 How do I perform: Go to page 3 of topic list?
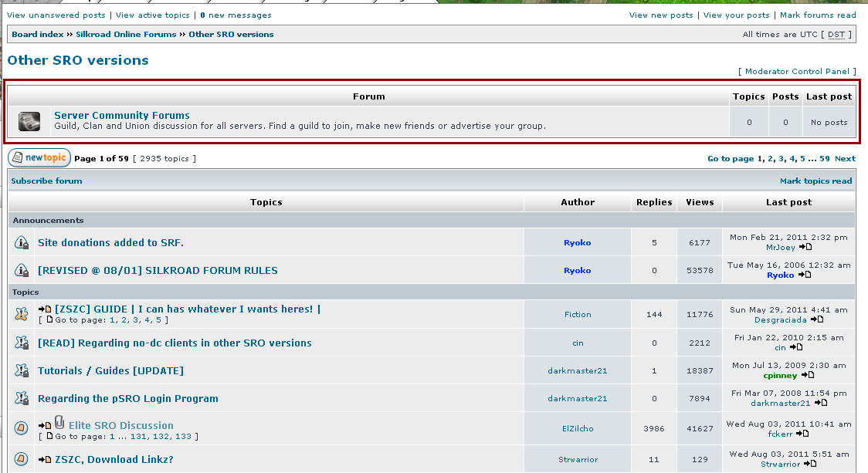(x=782, y=159)
